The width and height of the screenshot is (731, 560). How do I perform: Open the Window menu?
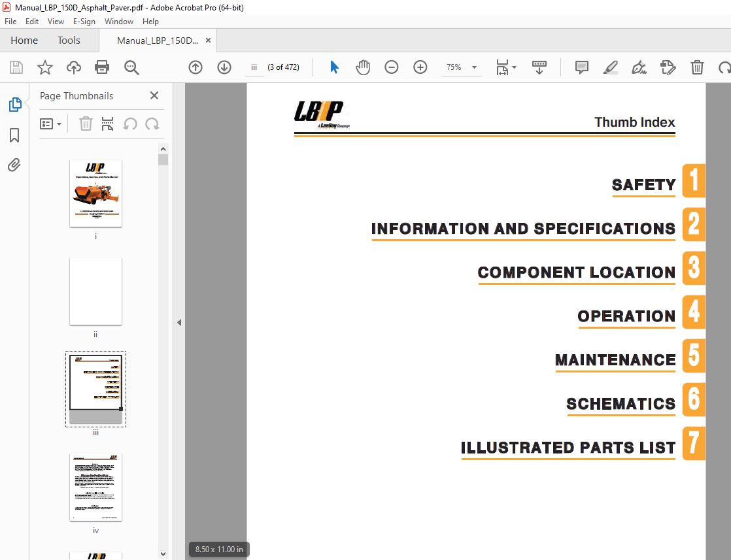(119, 22)
